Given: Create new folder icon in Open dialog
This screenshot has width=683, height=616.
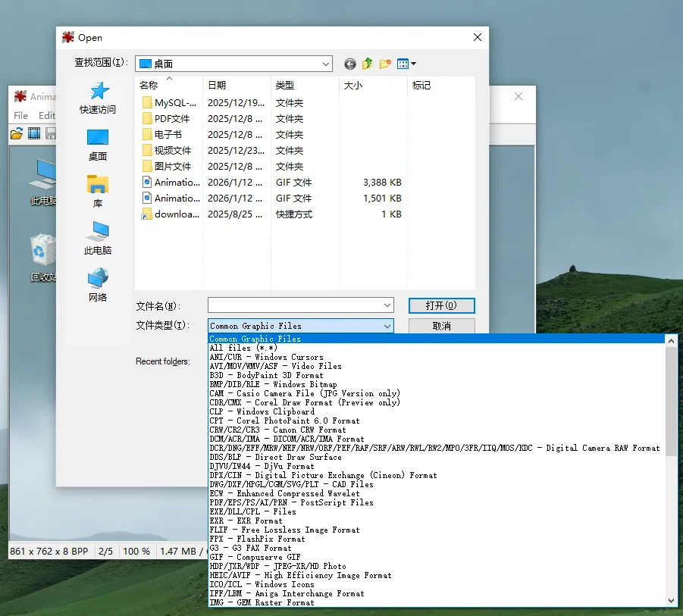Looking at the screenshot, I should point(385,64).
